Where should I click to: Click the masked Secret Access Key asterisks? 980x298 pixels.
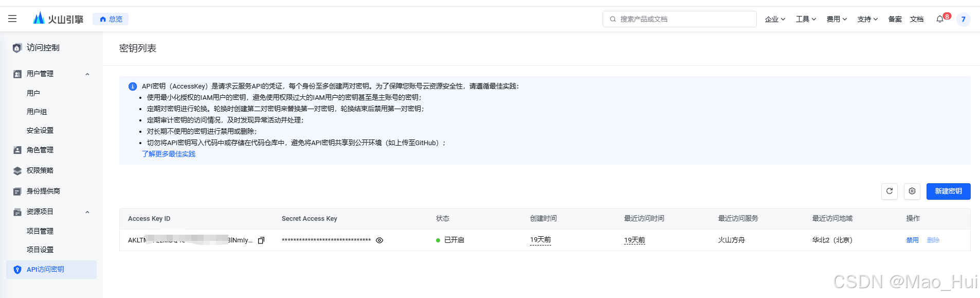click(x=326, y=240)
